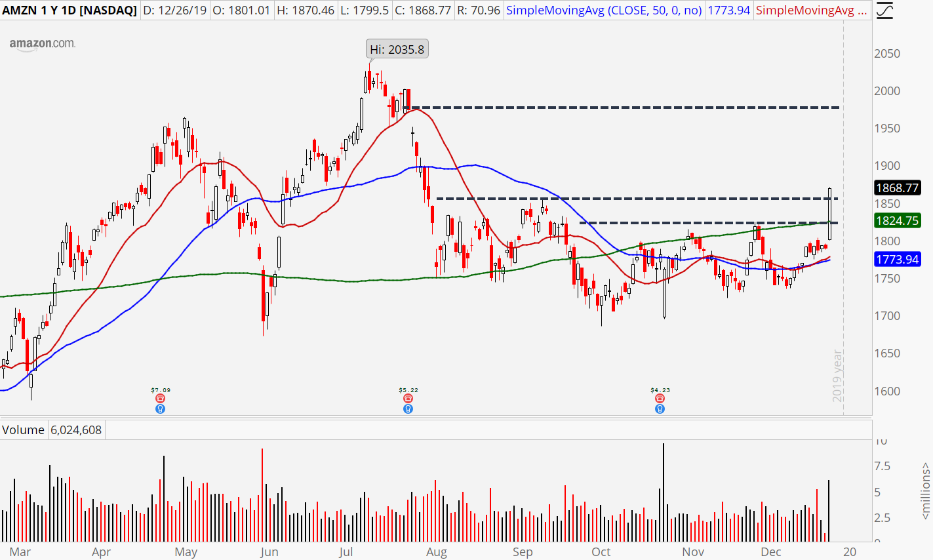
Task: Click the black 1868.77 last price bubble
Action: coord(898,188)
